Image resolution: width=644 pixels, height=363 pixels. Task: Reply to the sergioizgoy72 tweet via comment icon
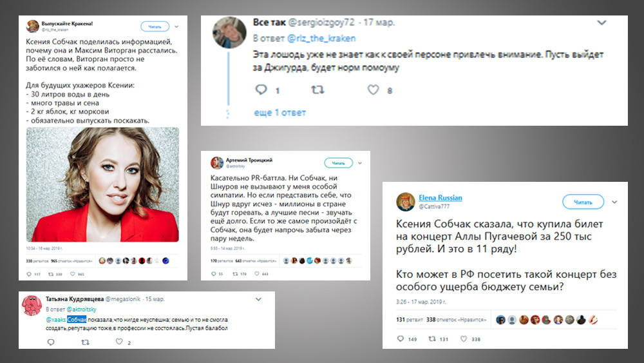(261, 90)
